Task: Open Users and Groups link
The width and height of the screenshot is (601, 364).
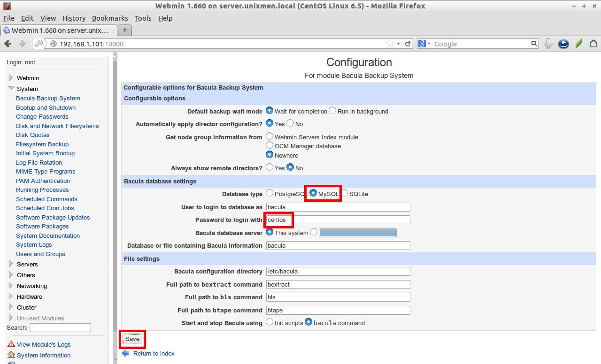Action: (40, 254)
